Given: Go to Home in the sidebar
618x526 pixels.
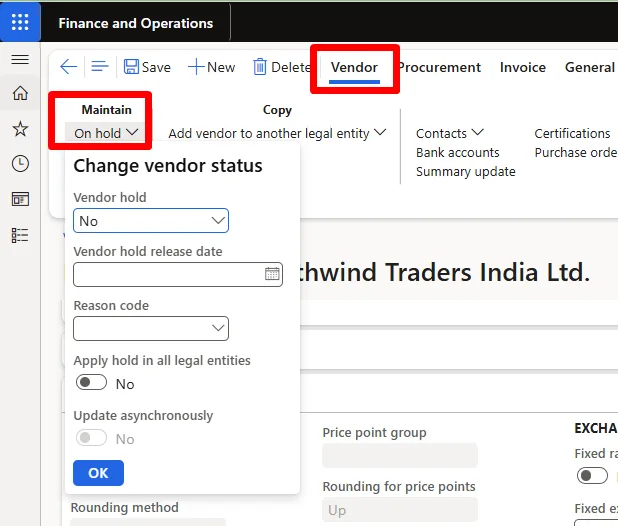Looking at the screenshot, I should pyautogui.click(x=20, y=93).
